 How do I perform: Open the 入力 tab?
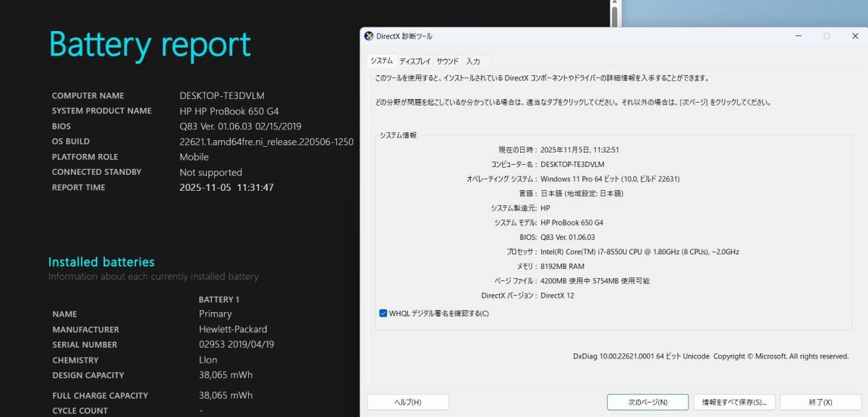(x=473, y=61)
